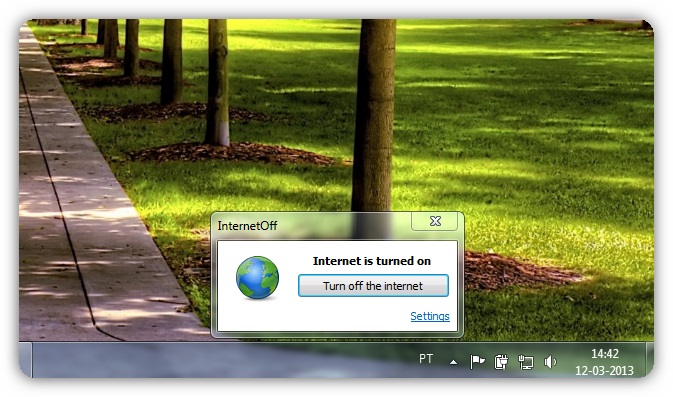Open the Settings link in InternetOff
673x397 pixels.
coord(430,316)
